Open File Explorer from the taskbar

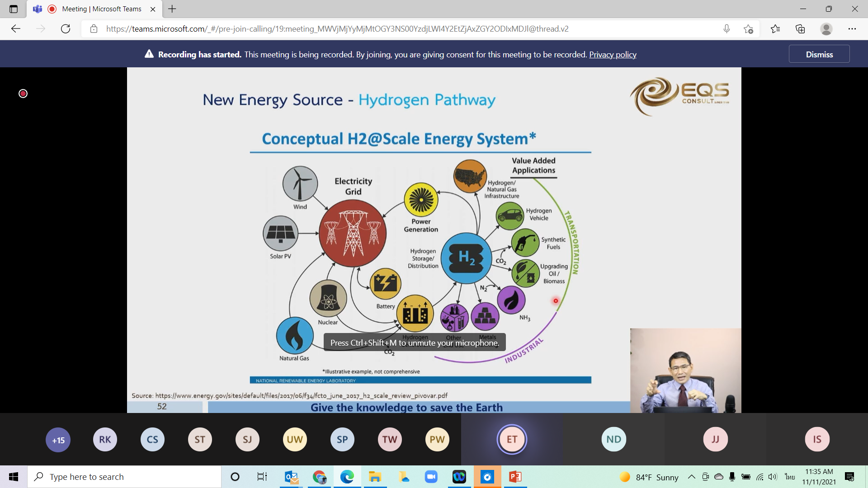click(x=375, y=477)
